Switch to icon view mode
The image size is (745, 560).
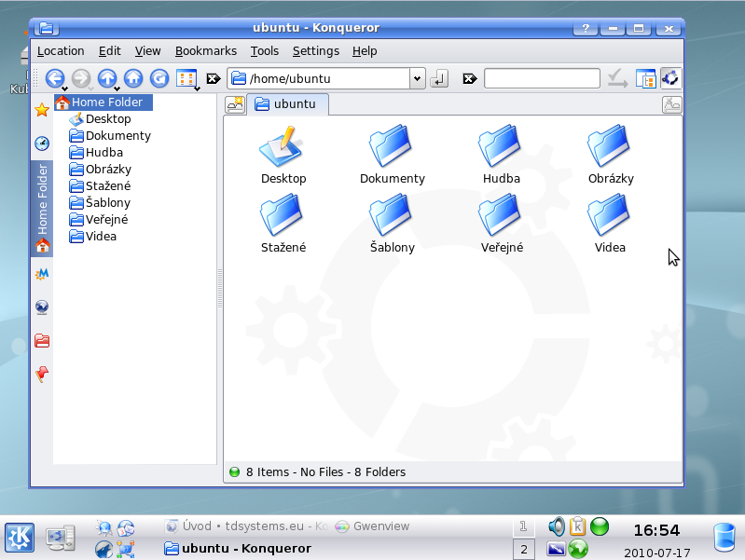pyautogui.click(x=186, y=78)
